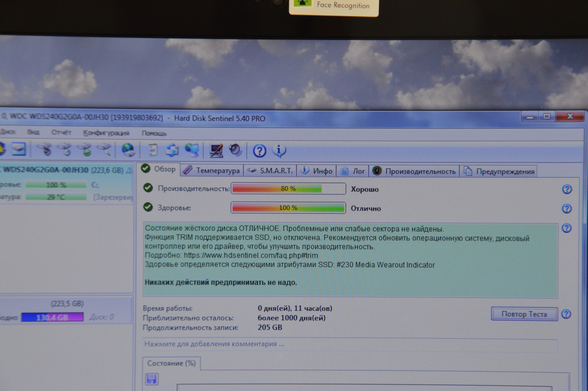Open the Конфигурация menu
The width and height of the screenshot is (588, 391).
(x=106, y=133)
